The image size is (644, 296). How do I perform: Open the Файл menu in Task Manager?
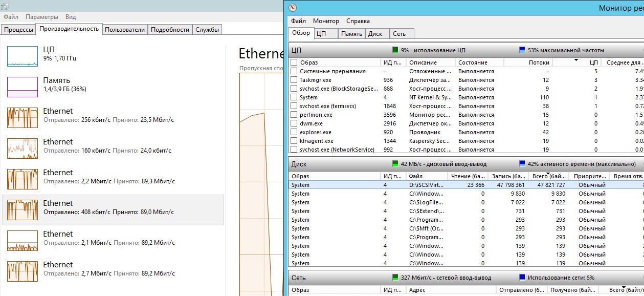(x=11, y=17)
